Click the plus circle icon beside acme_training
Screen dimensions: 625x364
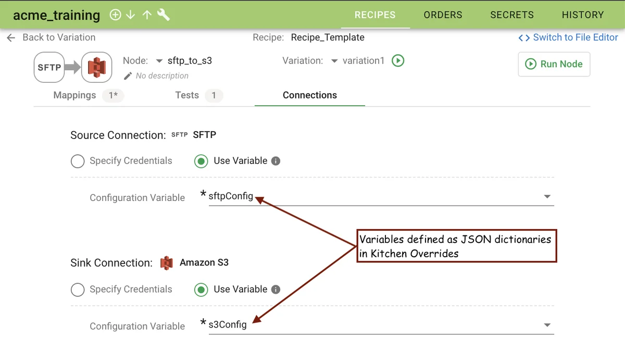click(115, 15)
